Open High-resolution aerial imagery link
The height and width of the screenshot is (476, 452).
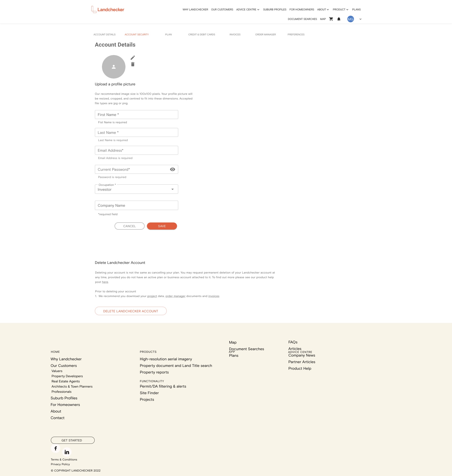(166, 359)
